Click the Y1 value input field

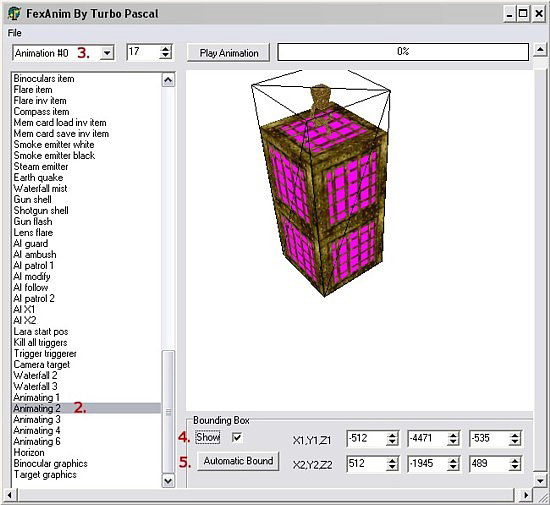428,438
